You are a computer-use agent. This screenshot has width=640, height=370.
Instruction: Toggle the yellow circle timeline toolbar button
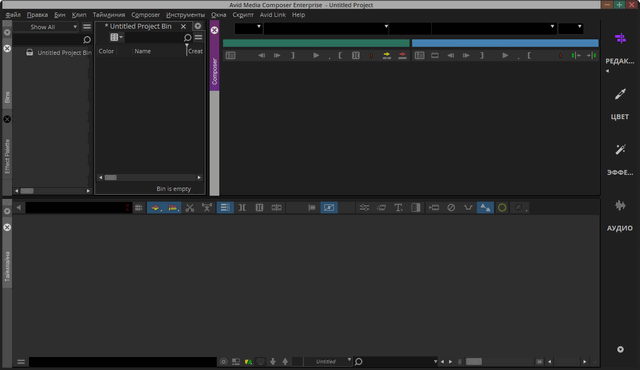[502, 208]
